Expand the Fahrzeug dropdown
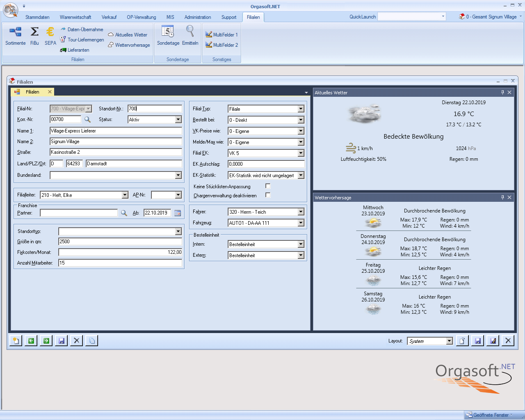 (x=301, y=223)
